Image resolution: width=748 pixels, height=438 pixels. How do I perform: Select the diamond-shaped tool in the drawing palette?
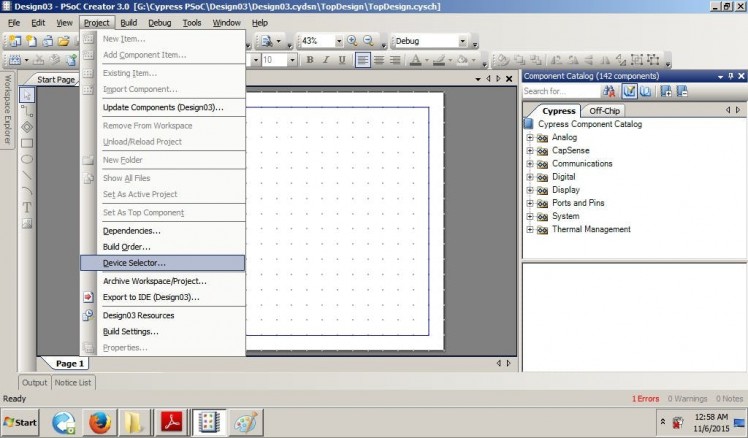coord(27,127)
